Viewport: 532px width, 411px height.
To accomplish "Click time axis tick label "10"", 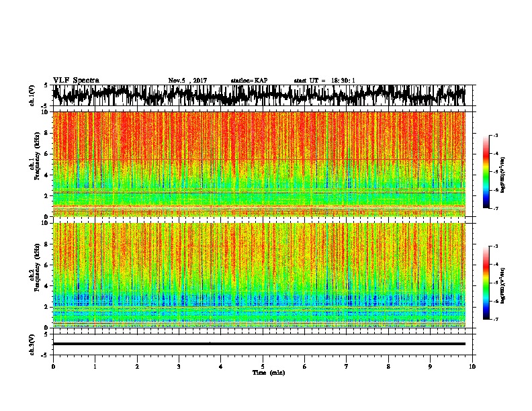I will click(472, 366).
